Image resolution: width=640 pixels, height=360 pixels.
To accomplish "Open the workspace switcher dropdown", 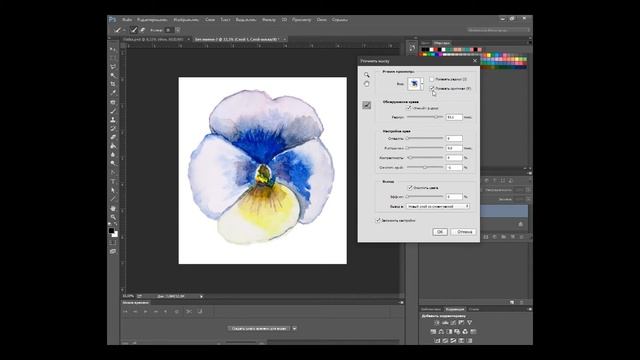I will 498,30.
